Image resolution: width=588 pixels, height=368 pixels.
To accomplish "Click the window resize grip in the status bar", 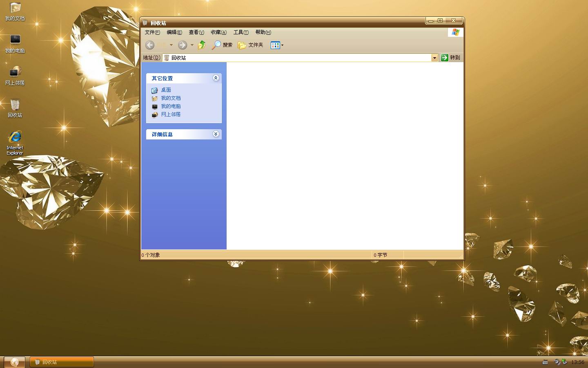I will tap(461, 256).
